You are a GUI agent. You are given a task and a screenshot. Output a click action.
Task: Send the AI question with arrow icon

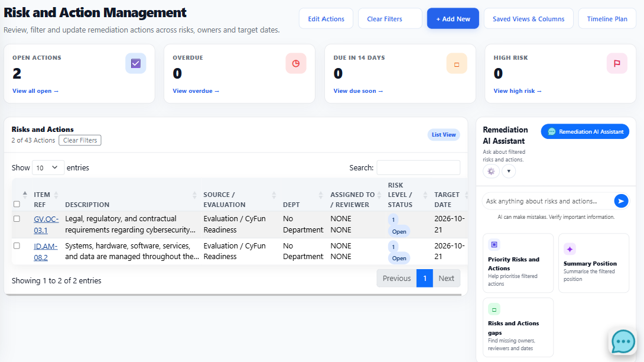tap(621, 201)
